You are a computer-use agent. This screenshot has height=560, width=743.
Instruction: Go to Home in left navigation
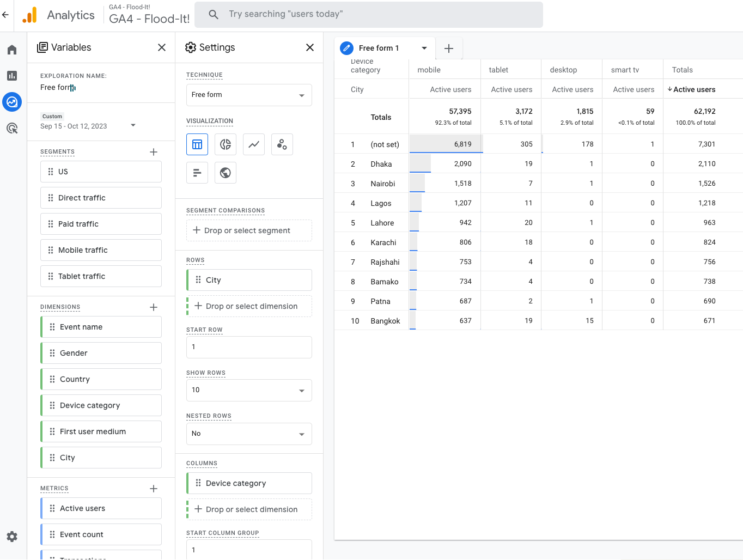click(x=12, y=50)
